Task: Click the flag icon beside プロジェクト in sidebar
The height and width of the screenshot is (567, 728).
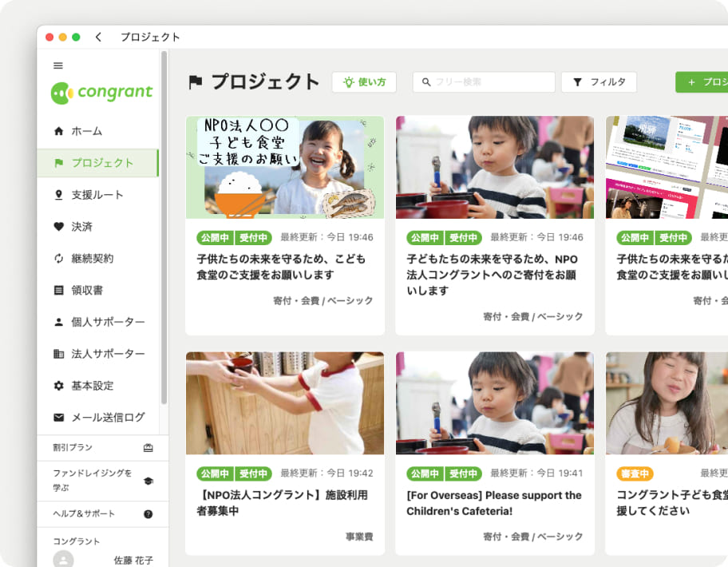Action: pyautogui.click(x=58, y=163)
